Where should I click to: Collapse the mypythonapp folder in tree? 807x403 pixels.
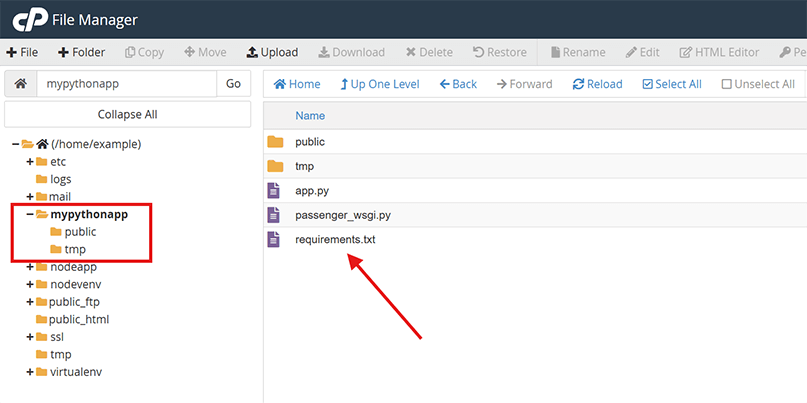click(30, 215)
